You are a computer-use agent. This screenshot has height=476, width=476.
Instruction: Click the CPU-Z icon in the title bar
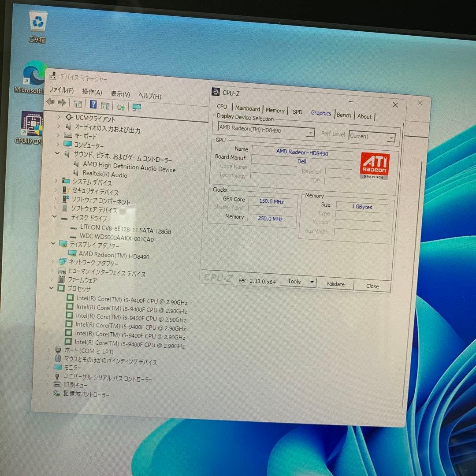216,92
